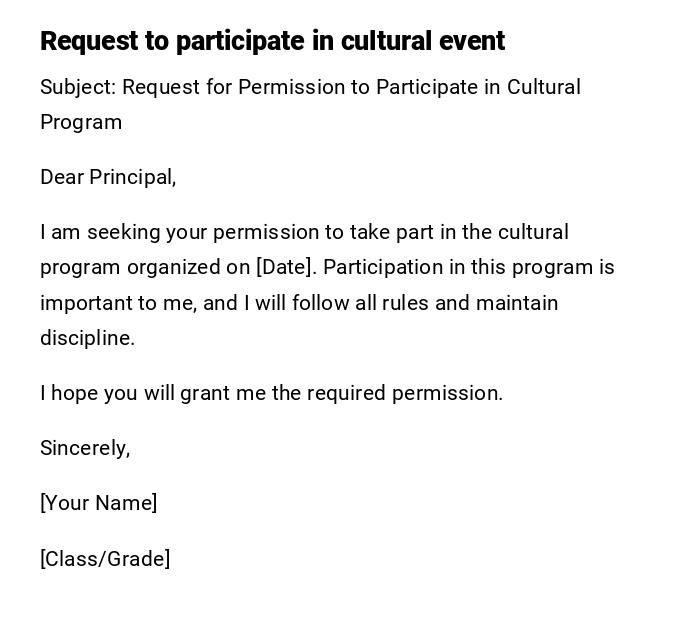Click the word "Program" under the subject line
Screen dimensions: 700x621
81,122
